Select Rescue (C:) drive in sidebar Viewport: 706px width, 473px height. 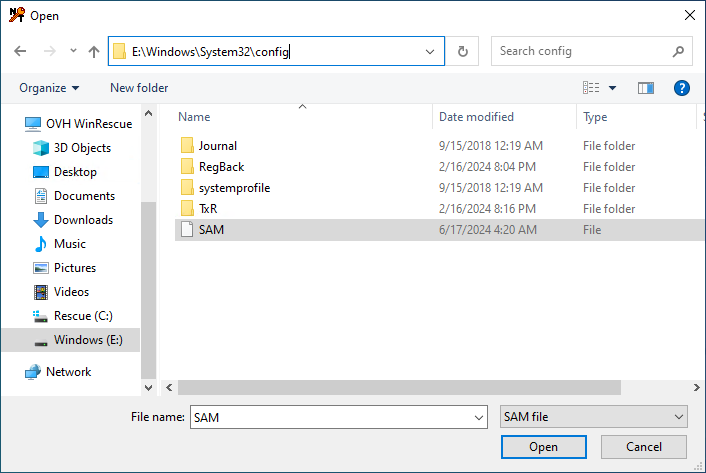tap(83, 316)
